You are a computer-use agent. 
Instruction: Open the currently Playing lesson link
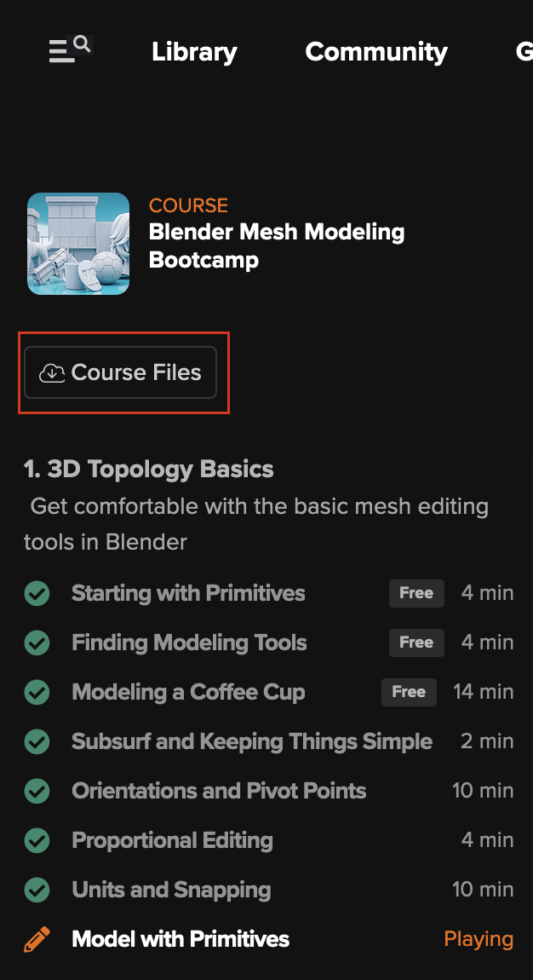[x=479, y=938]
